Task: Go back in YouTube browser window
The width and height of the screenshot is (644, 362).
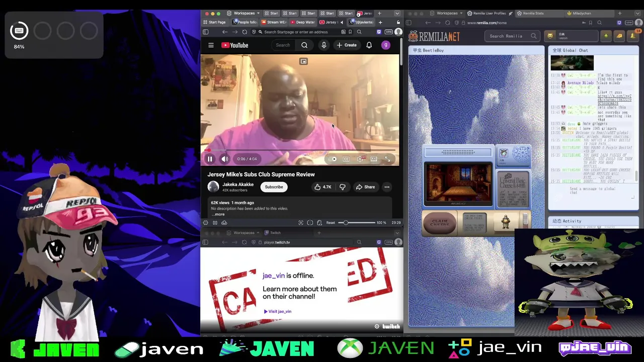Action: 225,32
